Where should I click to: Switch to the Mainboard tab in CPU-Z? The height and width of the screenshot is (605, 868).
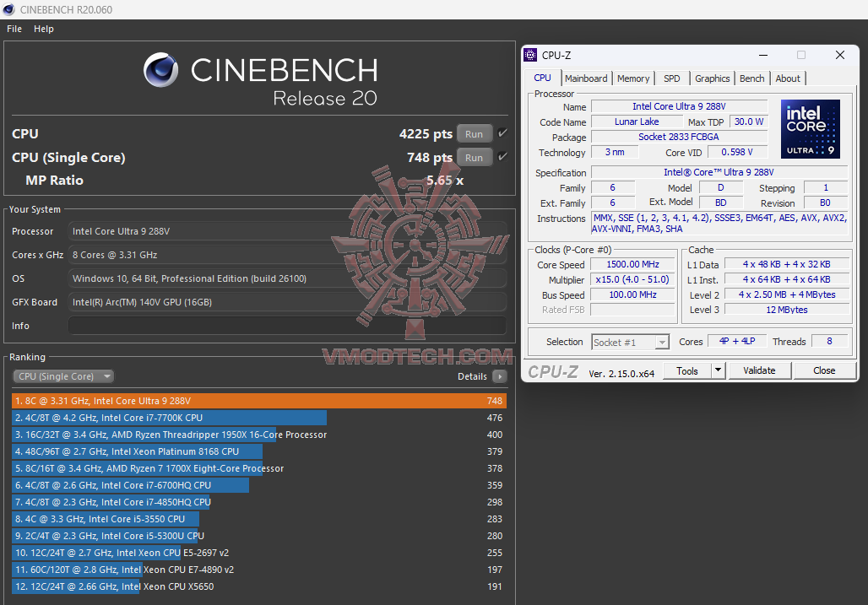pyautogui.click(x=586, y=78)
